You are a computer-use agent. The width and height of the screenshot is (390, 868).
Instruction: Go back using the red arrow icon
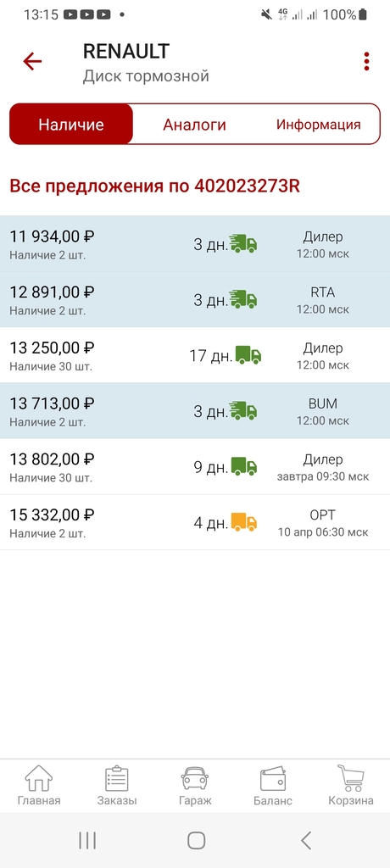pos(32,61)
